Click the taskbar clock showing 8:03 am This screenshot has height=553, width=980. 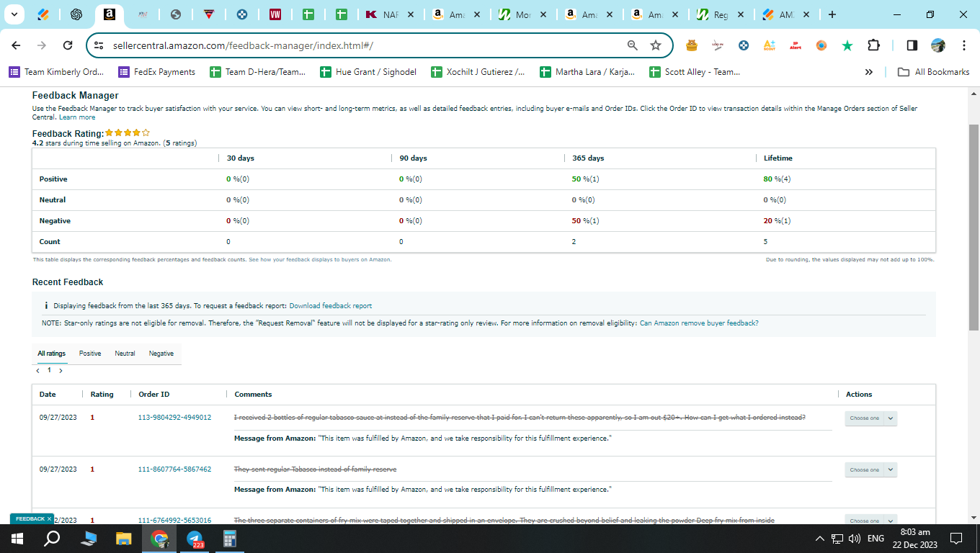(x=915, y=539)
